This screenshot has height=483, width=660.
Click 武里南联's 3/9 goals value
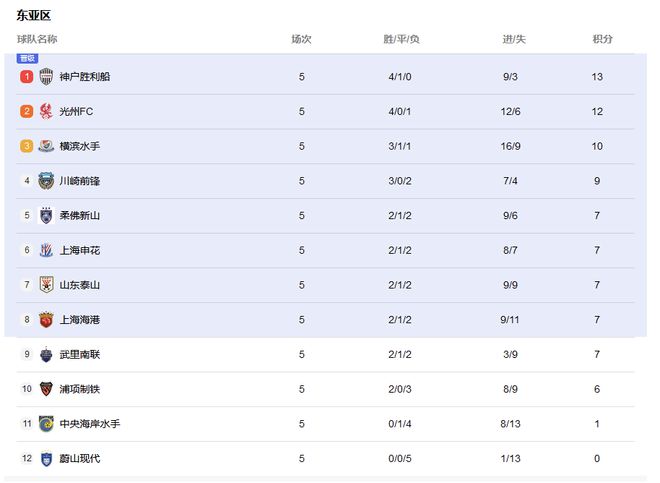pos(511,354)
